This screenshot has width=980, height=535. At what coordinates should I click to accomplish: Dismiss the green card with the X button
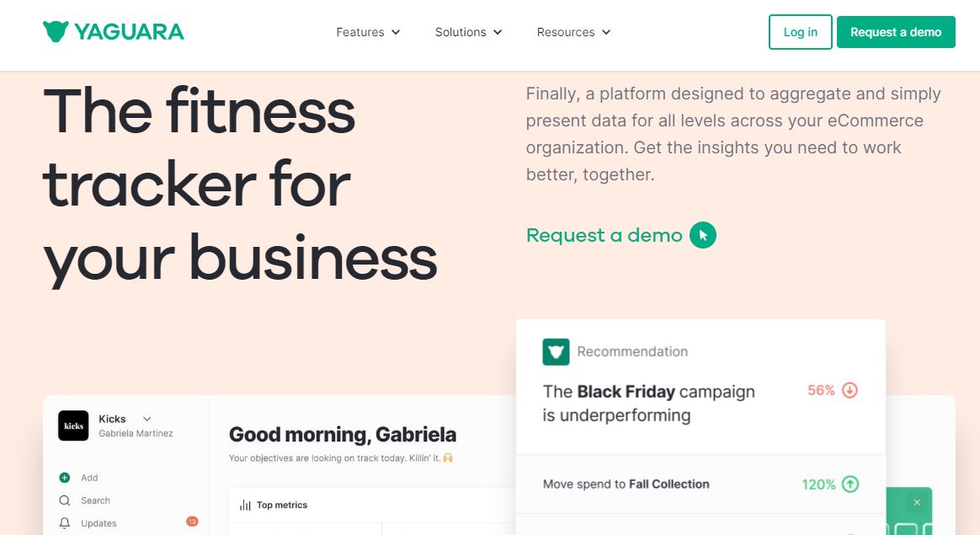(x=917, y=503)
